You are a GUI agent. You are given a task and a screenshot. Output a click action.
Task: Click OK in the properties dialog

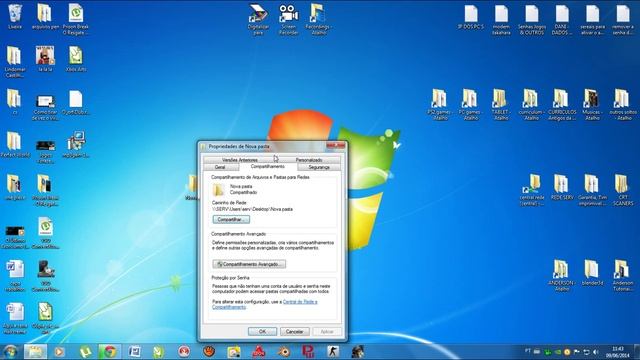[262, 331]
